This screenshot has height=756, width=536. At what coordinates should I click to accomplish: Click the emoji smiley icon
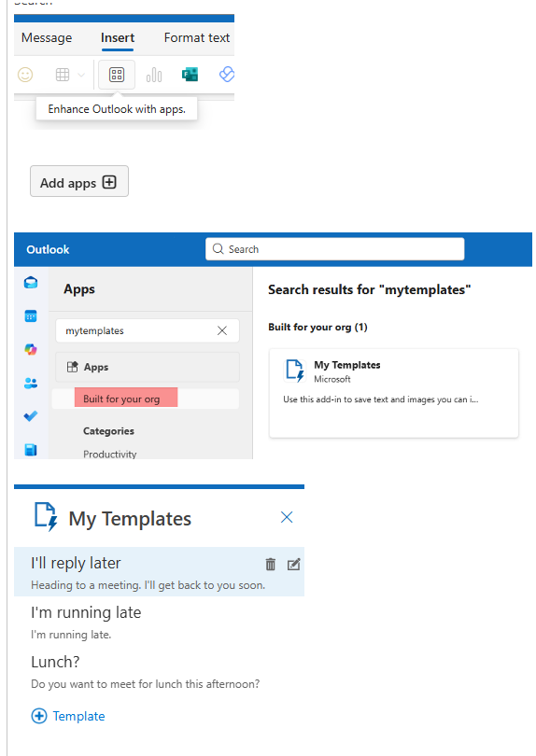(25, 75)
